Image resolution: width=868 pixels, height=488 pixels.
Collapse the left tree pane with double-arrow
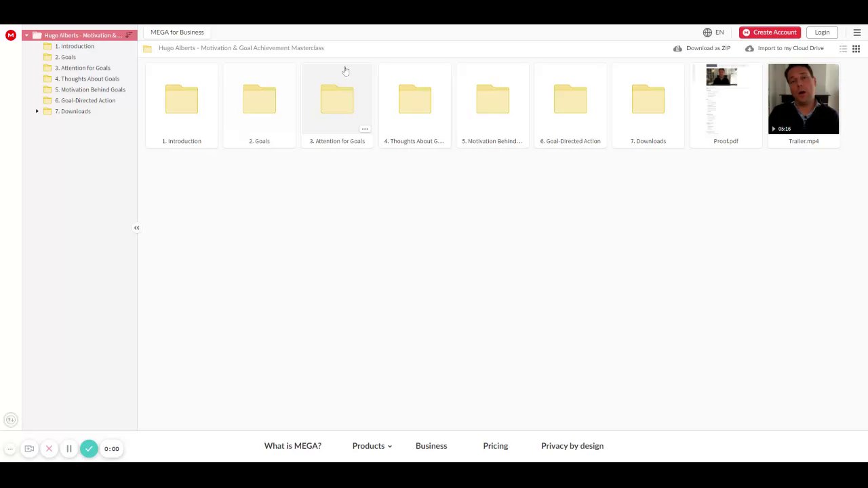pos(136,228)
